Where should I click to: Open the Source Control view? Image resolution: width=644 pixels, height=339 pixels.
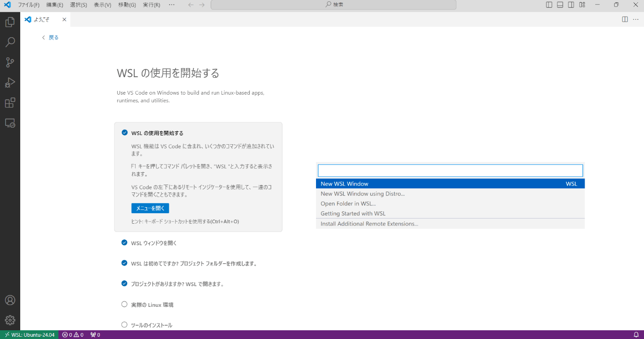(x=10, y=62)
